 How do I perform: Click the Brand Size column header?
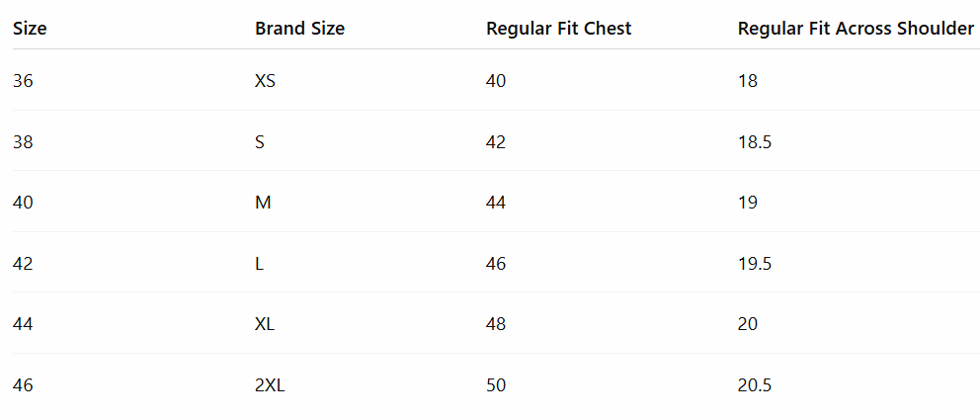(x=299, y=29)
